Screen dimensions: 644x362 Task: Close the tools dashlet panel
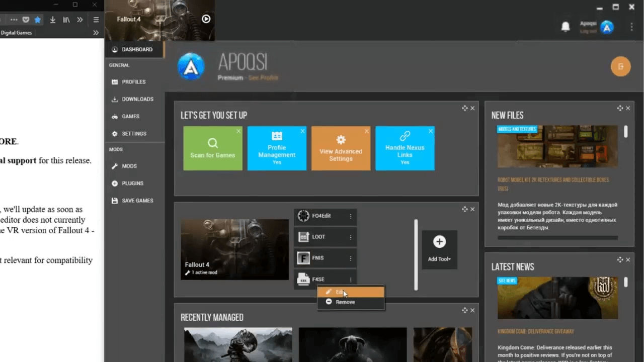tap(472, 209)
